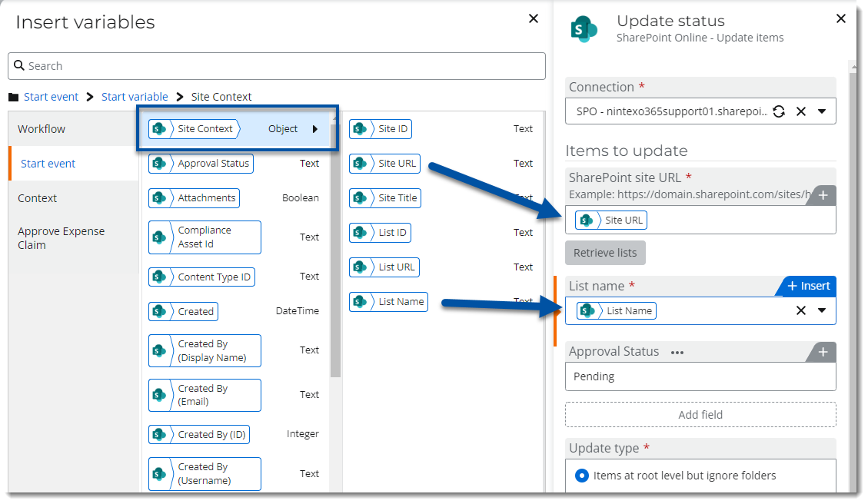Insert the Approval Status variable

click(x=201, y=164)
